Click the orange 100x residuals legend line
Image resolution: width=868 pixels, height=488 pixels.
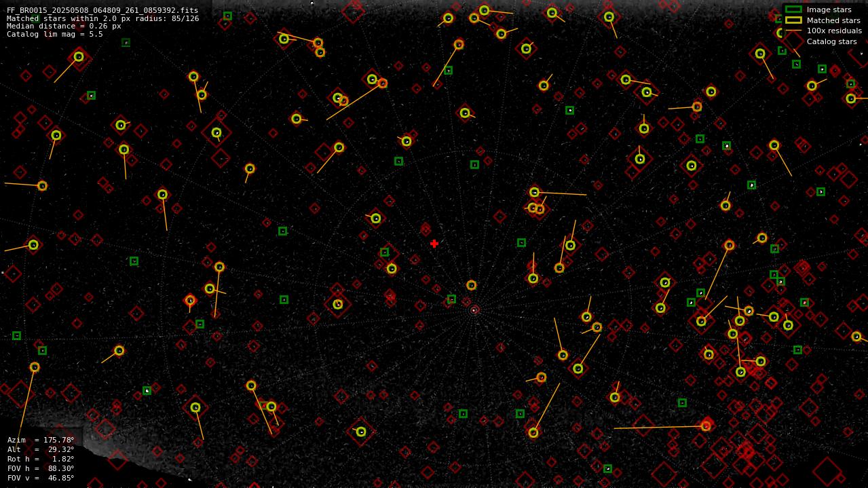pos(793,31)
